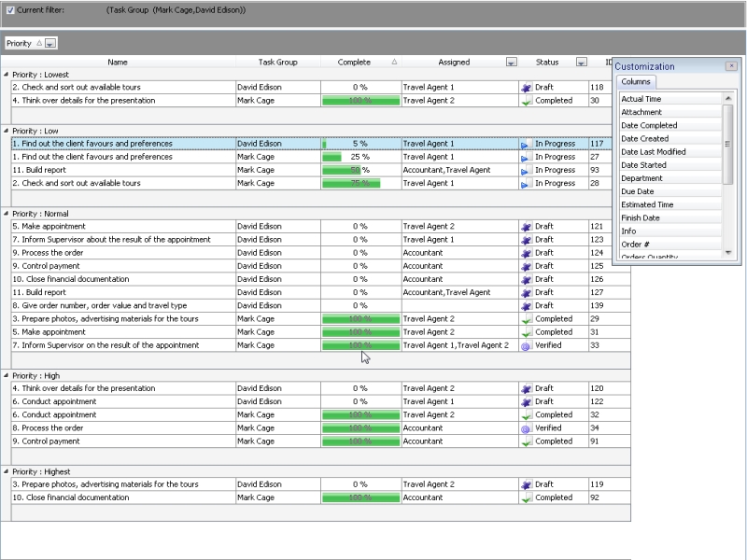The image size is (747, 560).
Task: Open the Assigned column filter dropdown
Action: (x=511, y=63)
